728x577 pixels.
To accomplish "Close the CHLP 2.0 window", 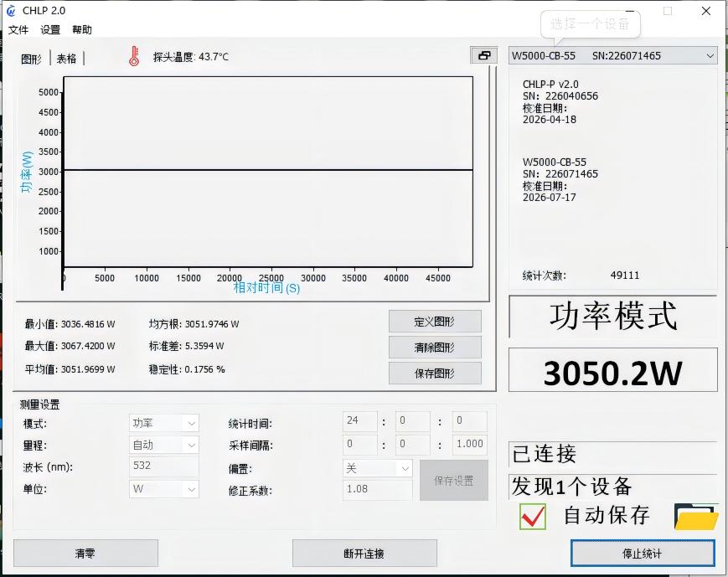I will click(706, 11).
